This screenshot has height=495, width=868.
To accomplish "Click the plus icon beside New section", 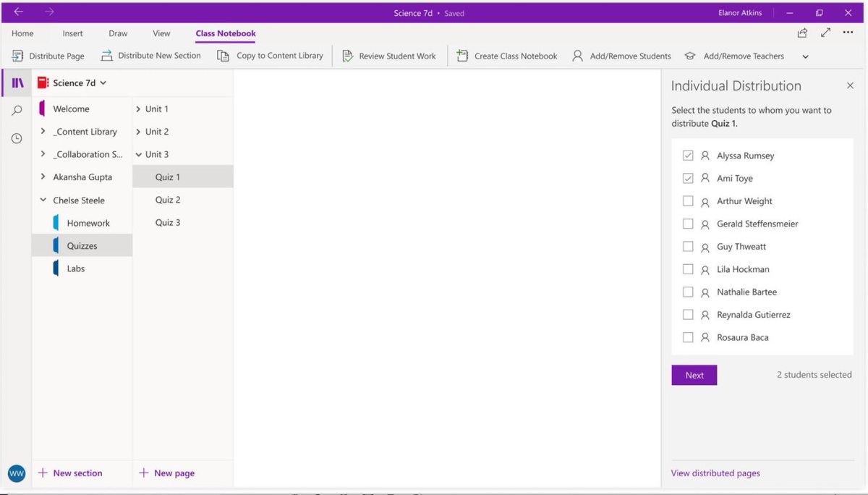I will coord(43,473).
